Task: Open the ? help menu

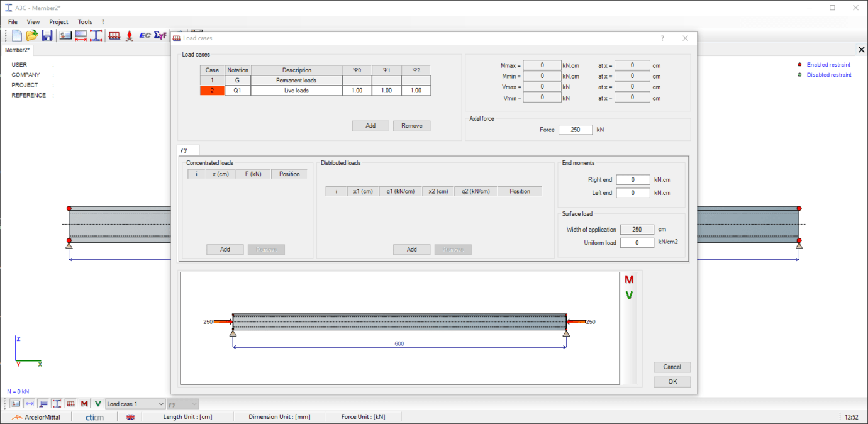Action: pos(103,21)
